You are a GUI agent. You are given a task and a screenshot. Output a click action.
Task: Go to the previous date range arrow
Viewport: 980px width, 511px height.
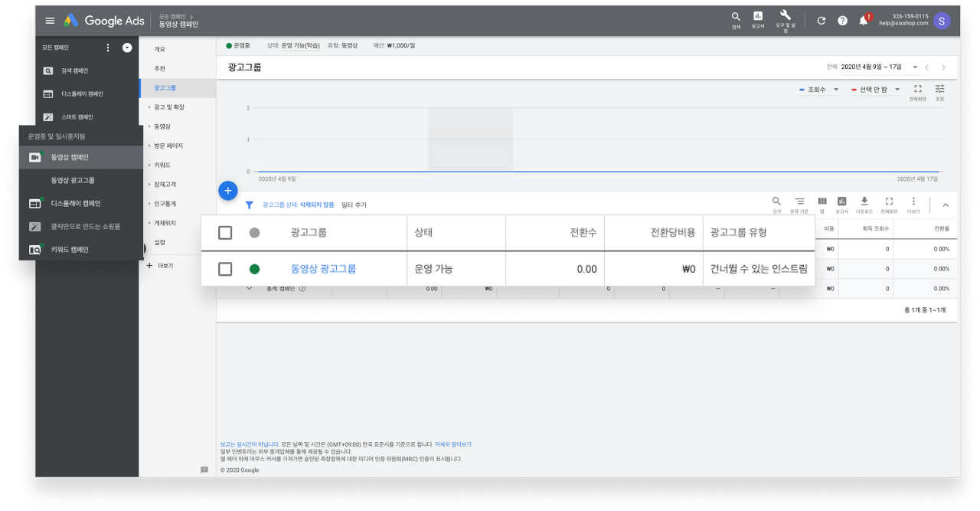(927, 67)
